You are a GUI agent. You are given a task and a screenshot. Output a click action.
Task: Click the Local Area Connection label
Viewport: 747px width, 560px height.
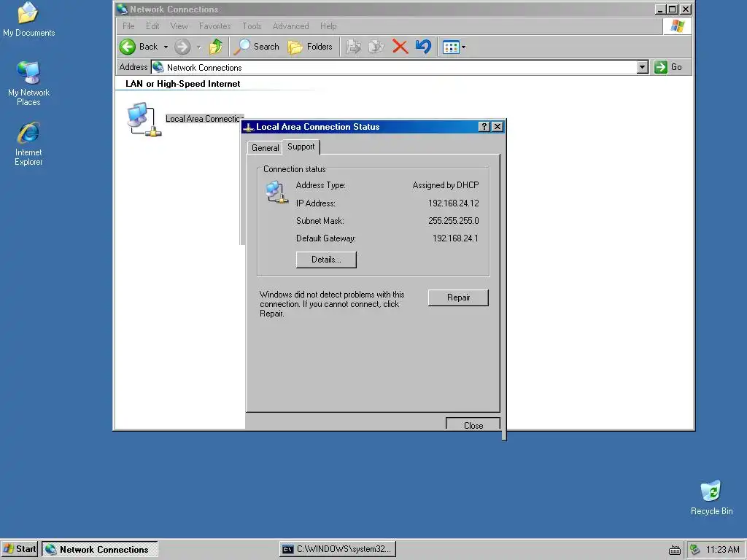tap(204, 119)
